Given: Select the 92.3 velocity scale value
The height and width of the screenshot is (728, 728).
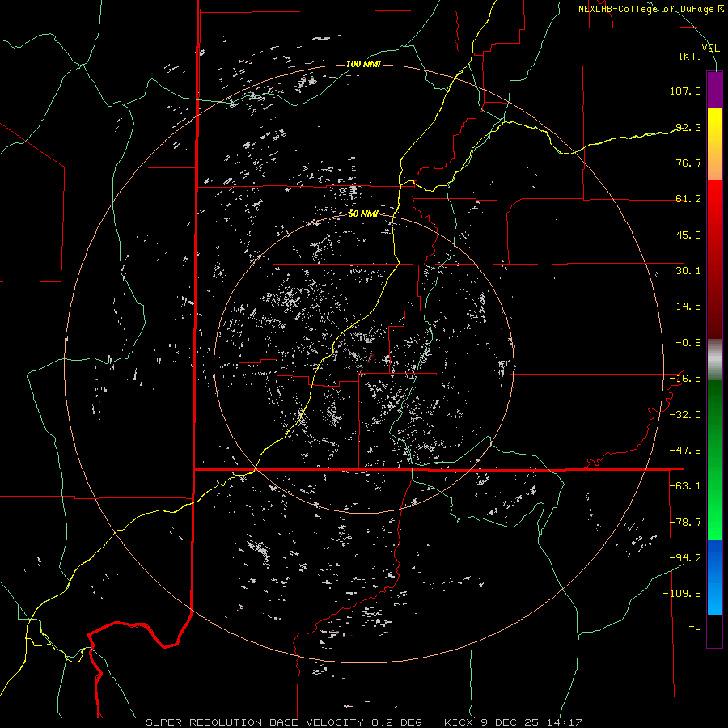Looking at the screenshot, I should click(x=688, y=127).
